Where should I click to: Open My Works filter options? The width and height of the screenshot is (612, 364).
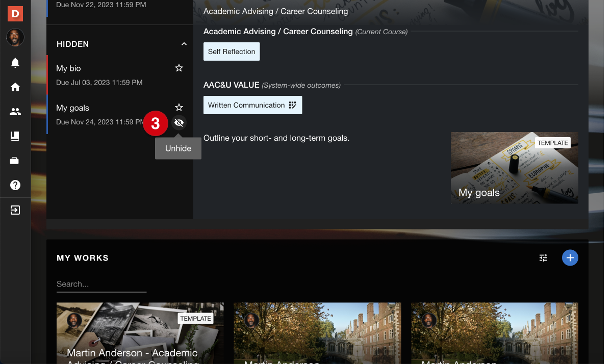tap(544, 258)
